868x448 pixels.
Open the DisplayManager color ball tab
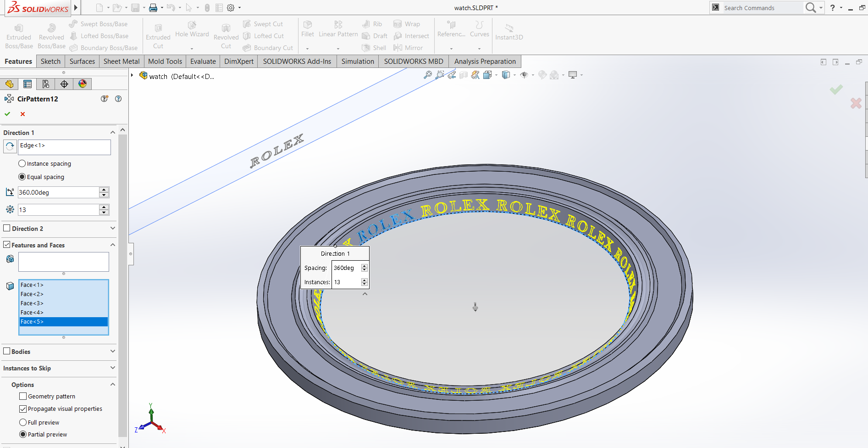(83, 84)
